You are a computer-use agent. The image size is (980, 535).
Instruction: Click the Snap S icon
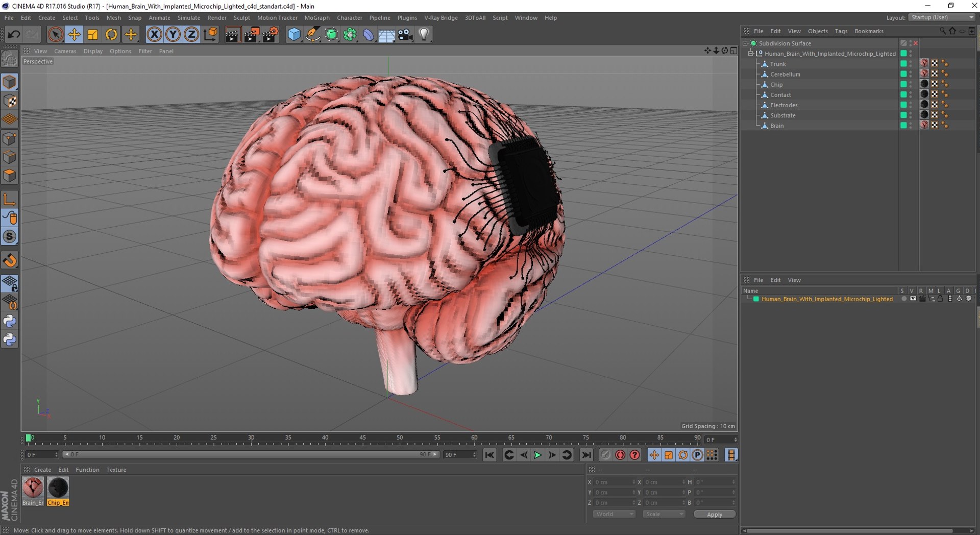coord(10,236)
